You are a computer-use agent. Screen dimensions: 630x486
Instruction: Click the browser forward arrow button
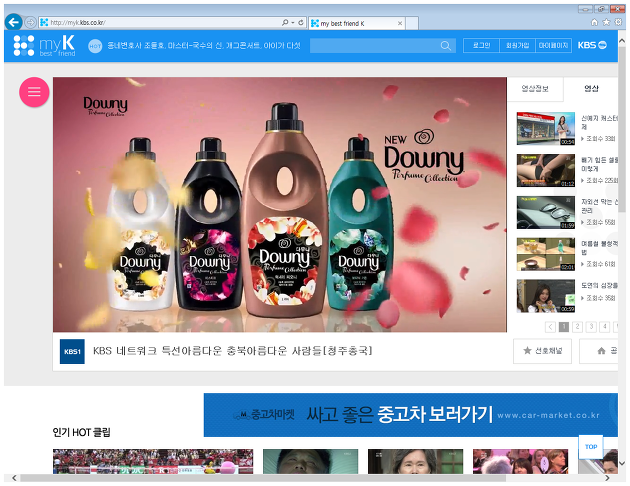tap(31, 22)
